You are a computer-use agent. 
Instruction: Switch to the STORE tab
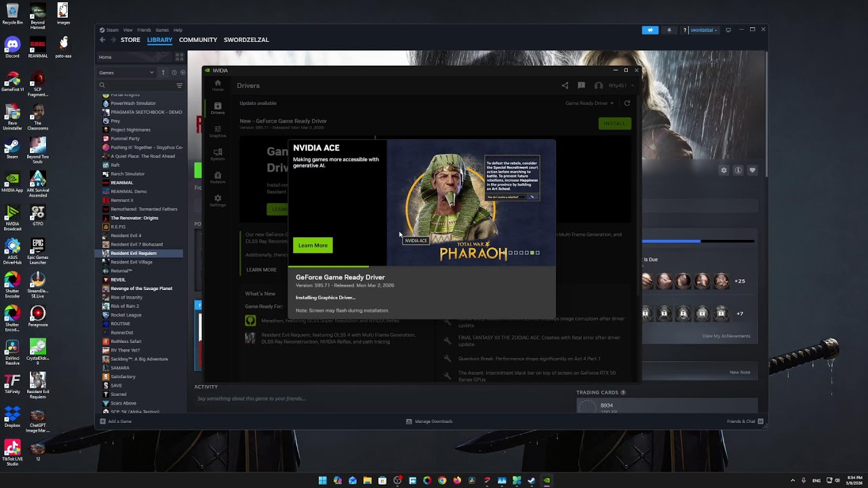tap(130, 40)
